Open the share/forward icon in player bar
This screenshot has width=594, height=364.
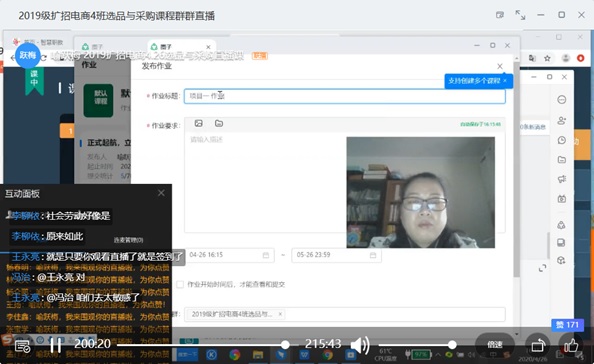(x=538, y=345)
